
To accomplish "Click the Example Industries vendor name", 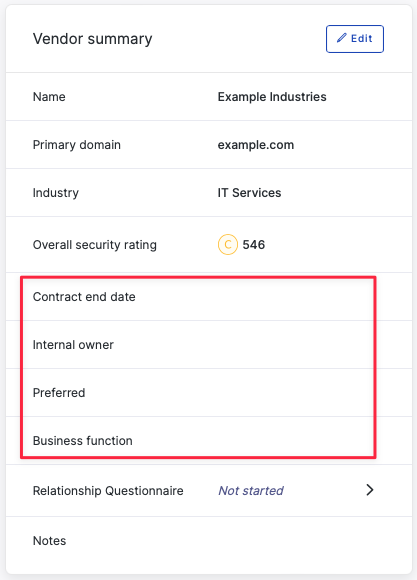I will [x=272, y=97].
